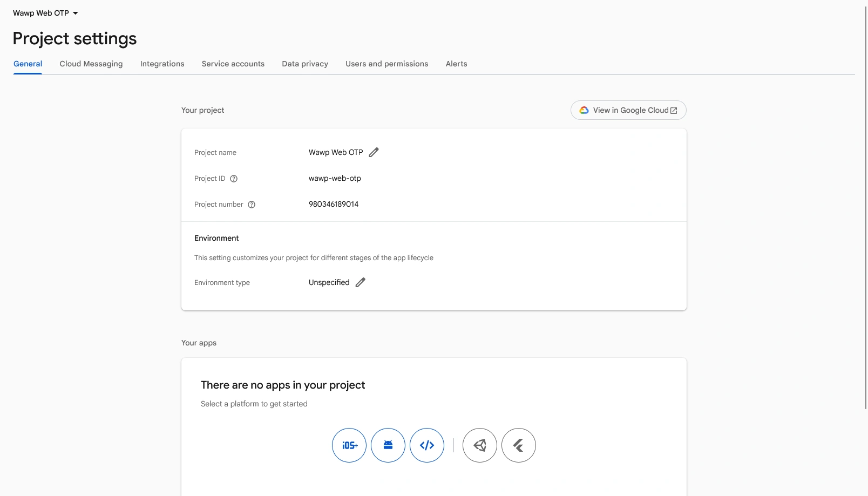Add a Unity app to the project

click(480, 445)
